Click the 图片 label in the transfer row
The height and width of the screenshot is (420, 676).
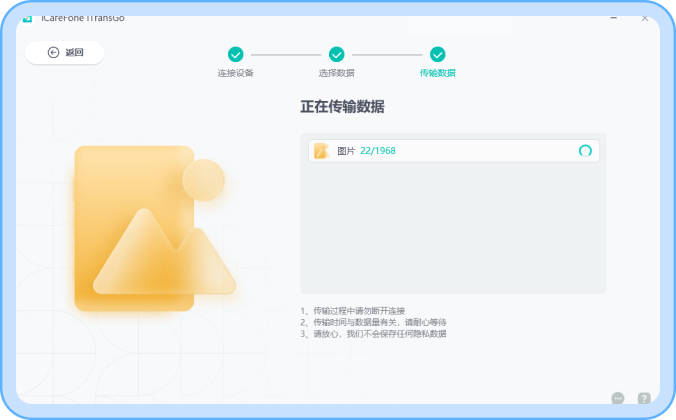point(346,151)
